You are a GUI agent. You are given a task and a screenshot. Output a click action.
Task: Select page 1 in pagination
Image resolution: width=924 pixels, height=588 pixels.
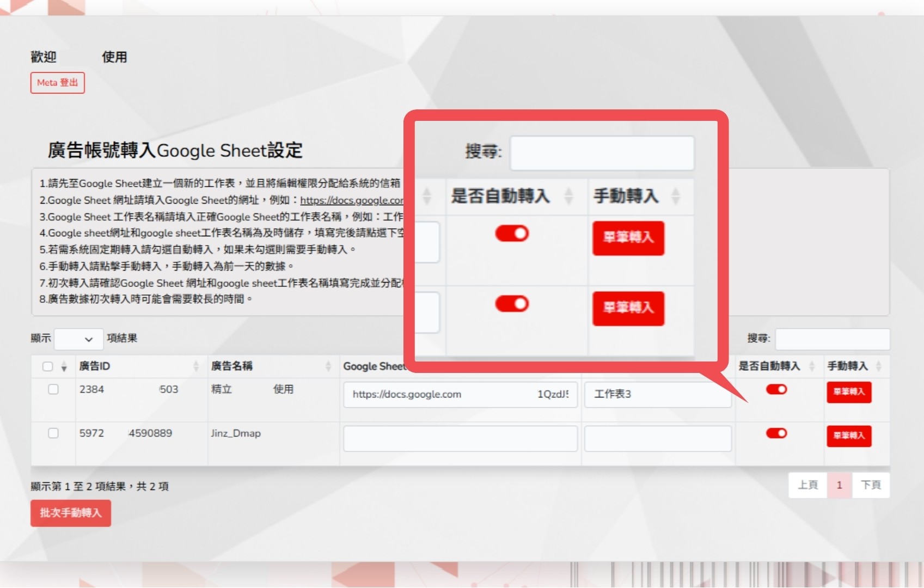pos(839,485)
